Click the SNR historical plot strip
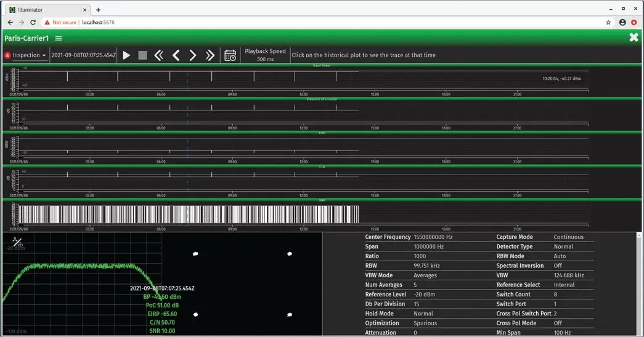Viewport: 644px width, 337px height. [x=185, y=214]
